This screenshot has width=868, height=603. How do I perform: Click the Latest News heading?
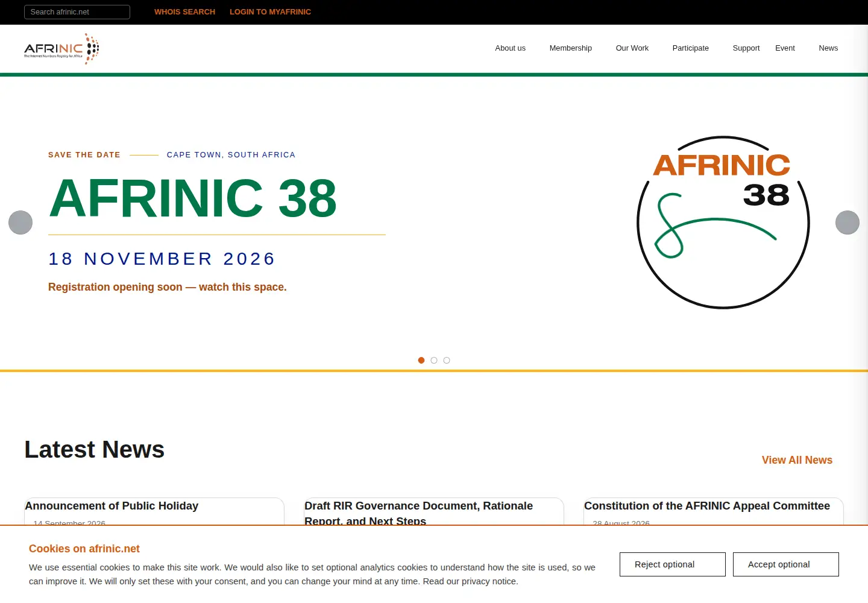tap(95, 450)
